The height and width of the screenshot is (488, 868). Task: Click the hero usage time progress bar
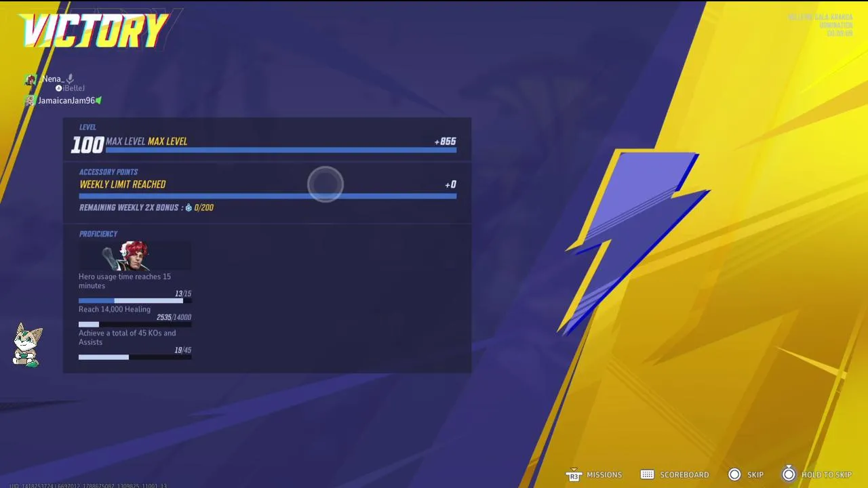[135, 300]
